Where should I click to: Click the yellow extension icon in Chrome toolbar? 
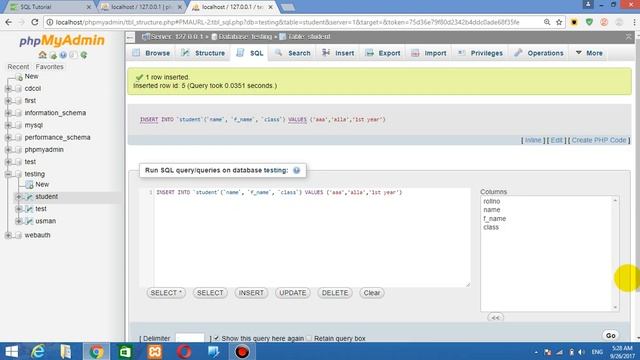(574, 22)
